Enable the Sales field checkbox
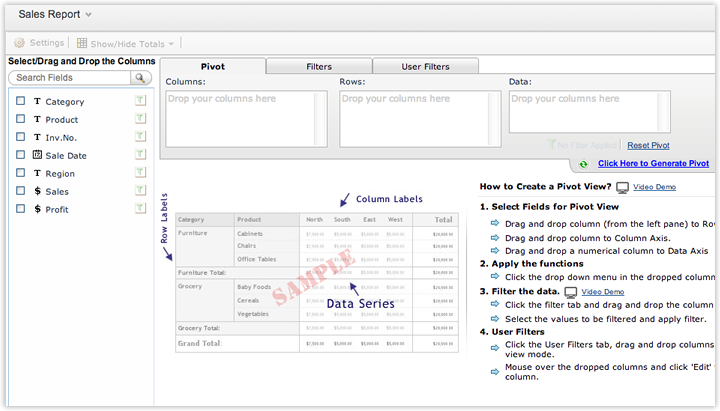The width and height of the screenshot is (720, 411). 20,191
